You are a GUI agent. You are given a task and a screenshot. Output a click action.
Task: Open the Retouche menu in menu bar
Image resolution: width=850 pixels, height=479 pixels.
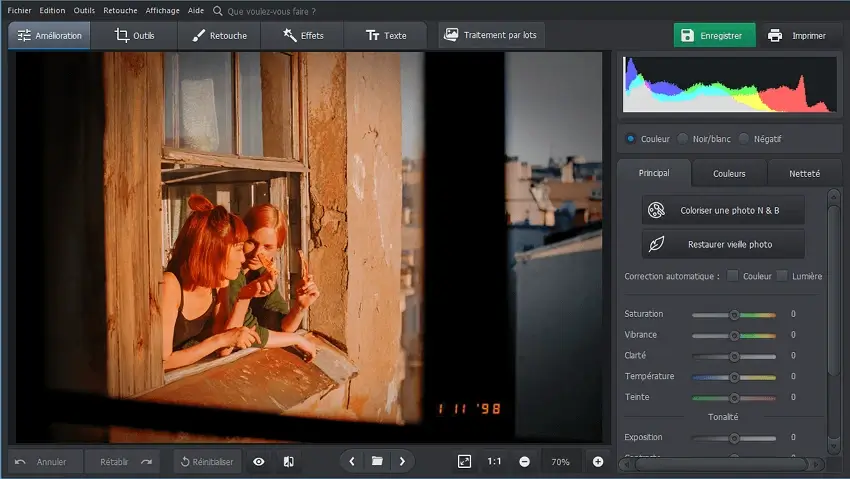[120, 10]
